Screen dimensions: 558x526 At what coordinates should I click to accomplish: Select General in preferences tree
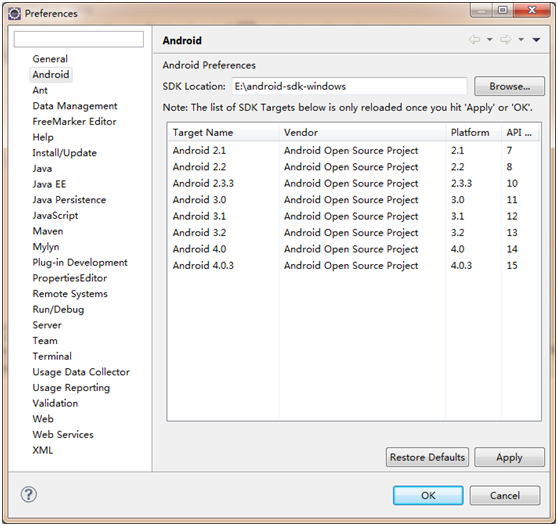[x=50, y=59]
